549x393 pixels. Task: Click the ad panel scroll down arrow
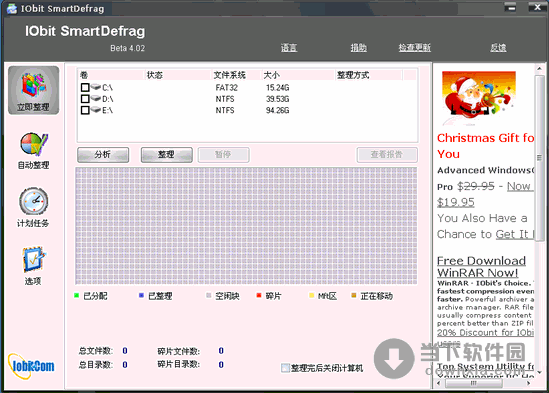pos(539,372)
